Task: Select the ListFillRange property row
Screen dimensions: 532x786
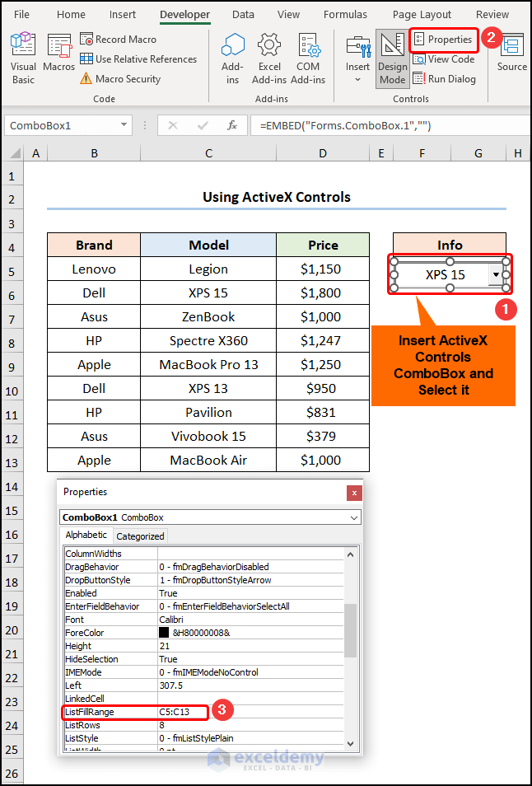Action: (x=204, y=712)
